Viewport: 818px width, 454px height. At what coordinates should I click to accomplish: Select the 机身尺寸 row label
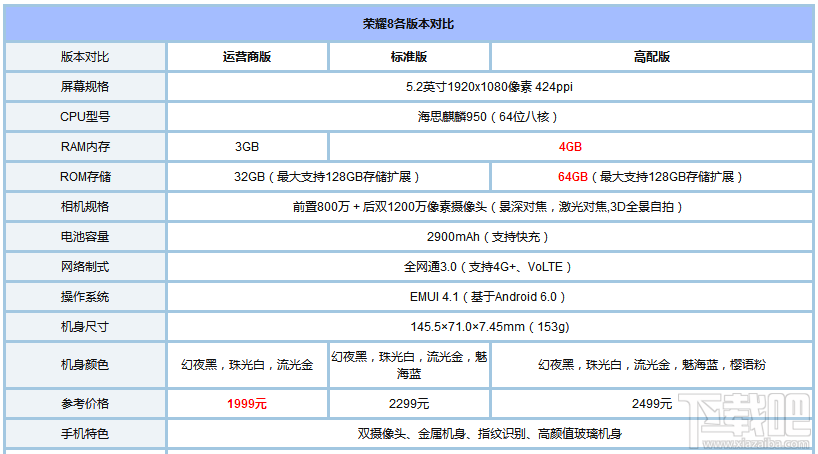[x=85, y=327]
